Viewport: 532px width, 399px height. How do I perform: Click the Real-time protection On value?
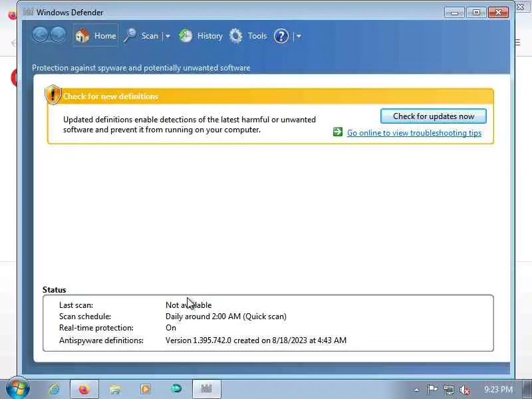171,328
